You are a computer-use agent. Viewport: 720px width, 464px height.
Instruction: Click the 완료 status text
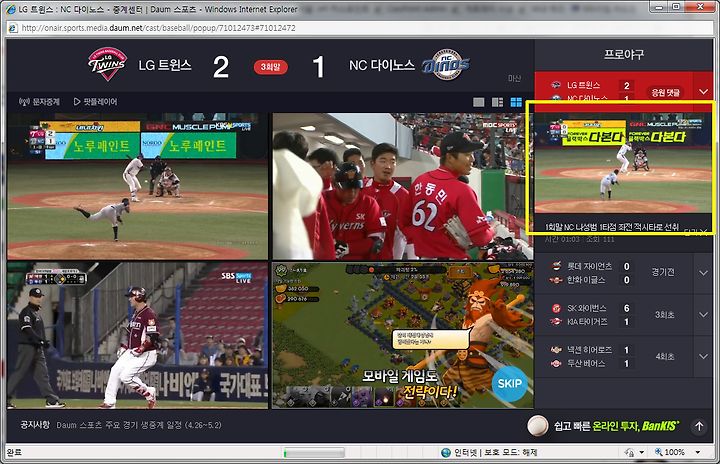tap(14, 452)
